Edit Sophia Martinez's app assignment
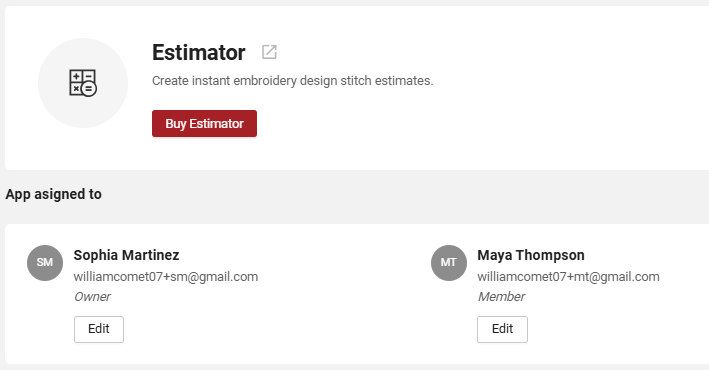Screen dimensions: 709x370 [x=99, y=329]
